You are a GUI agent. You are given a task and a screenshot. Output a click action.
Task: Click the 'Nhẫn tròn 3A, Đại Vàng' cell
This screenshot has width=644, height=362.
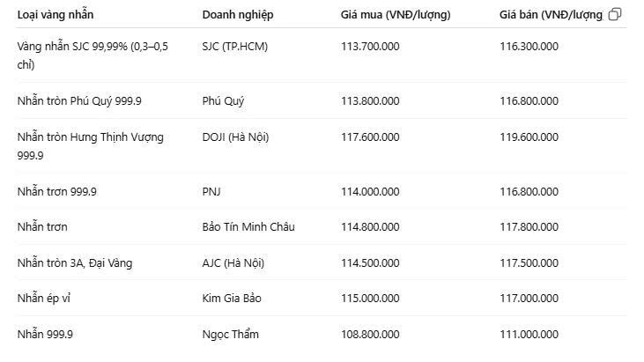[x=75, y=263]
